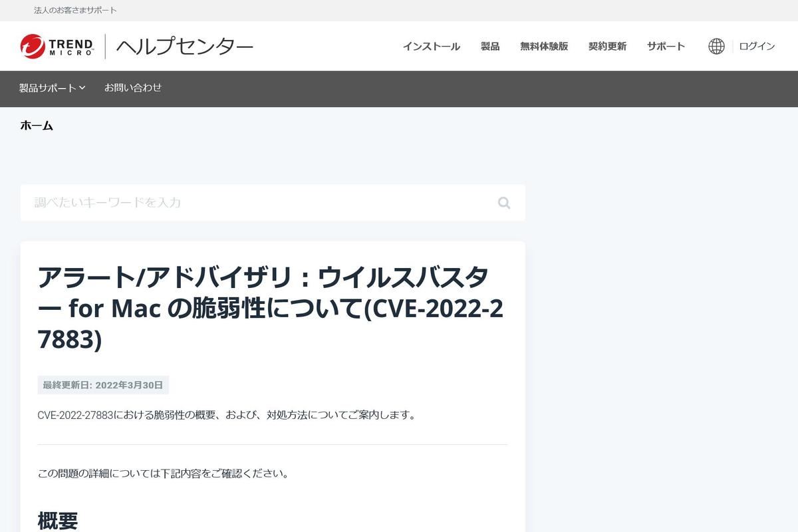Viewport: 798px width, 532px height.
Task: Open the サポート menu
Action: (666, 46)
